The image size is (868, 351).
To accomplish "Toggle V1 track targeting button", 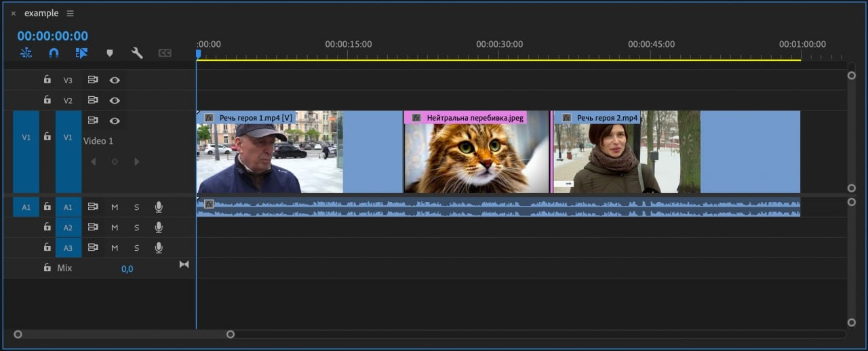I will click(x=68, y=152).
